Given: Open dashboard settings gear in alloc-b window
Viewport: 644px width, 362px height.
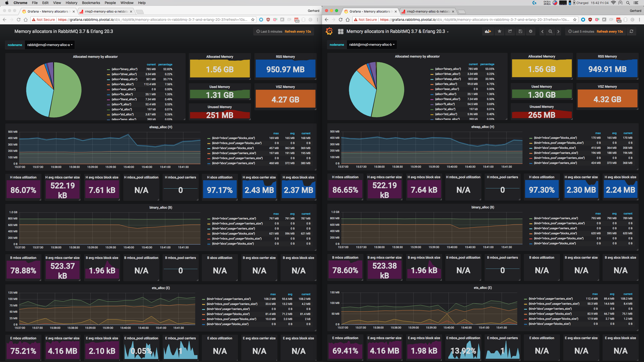Looking at the screenshot, I should tap(531, 31).
